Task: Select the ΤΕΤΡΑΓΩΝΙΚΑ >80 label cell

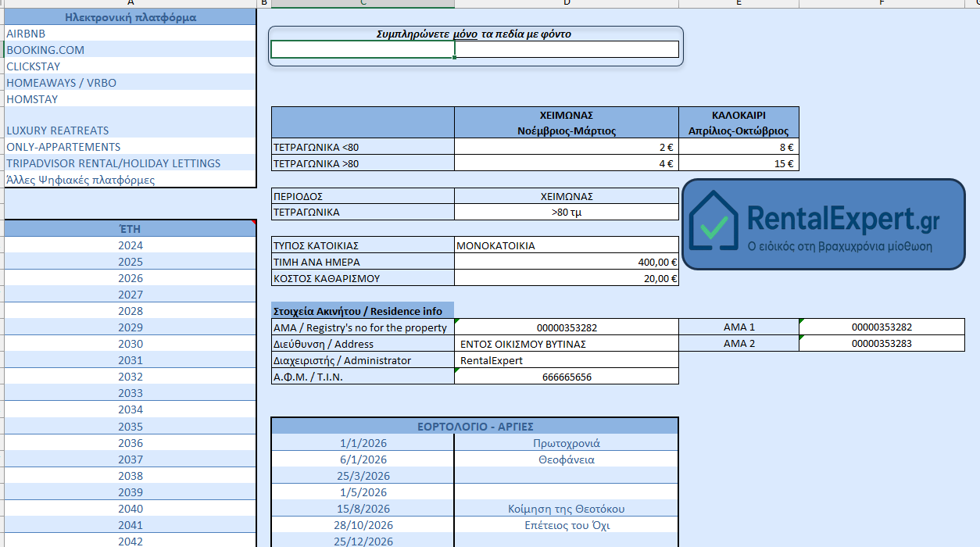Action: [x=363, y=163]
